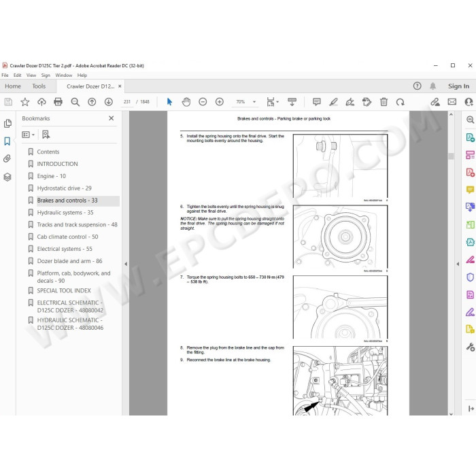
Task: Open the Sign document pen tool
Action: 350,102
